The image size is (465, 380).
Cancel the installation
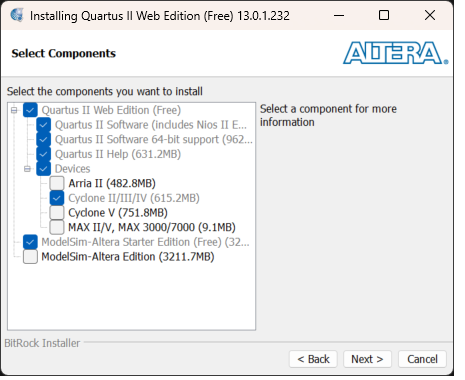coord(422,359)
